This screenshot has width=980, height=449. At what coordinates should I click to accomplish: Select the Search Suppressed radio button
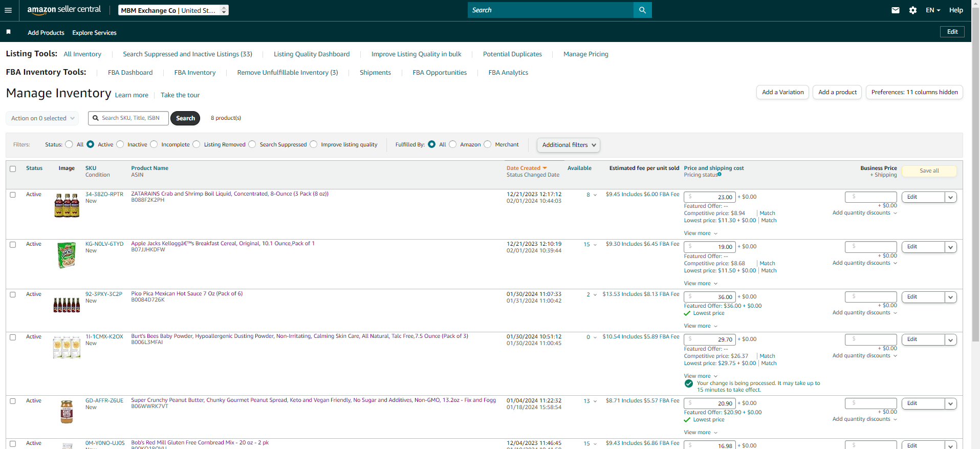pyautogui.click(x=252, y=144)
